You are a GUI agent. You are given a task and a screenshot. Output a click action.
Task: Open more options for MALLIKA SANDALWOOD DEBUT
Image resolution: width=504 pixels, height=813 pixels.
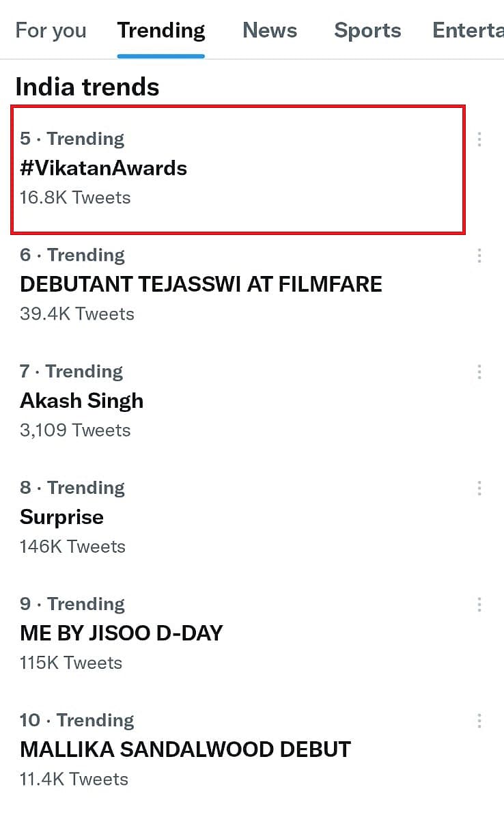[x=479, y=720]
